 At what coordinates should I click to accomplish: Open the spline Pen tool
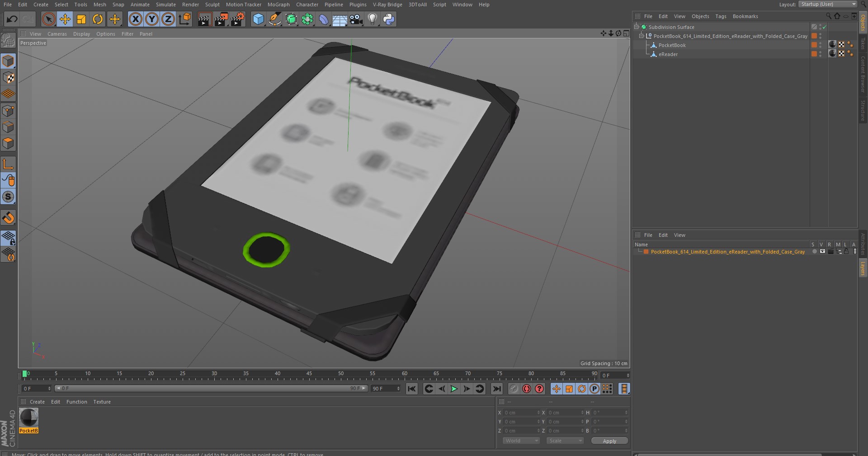(x=274, y=19)
